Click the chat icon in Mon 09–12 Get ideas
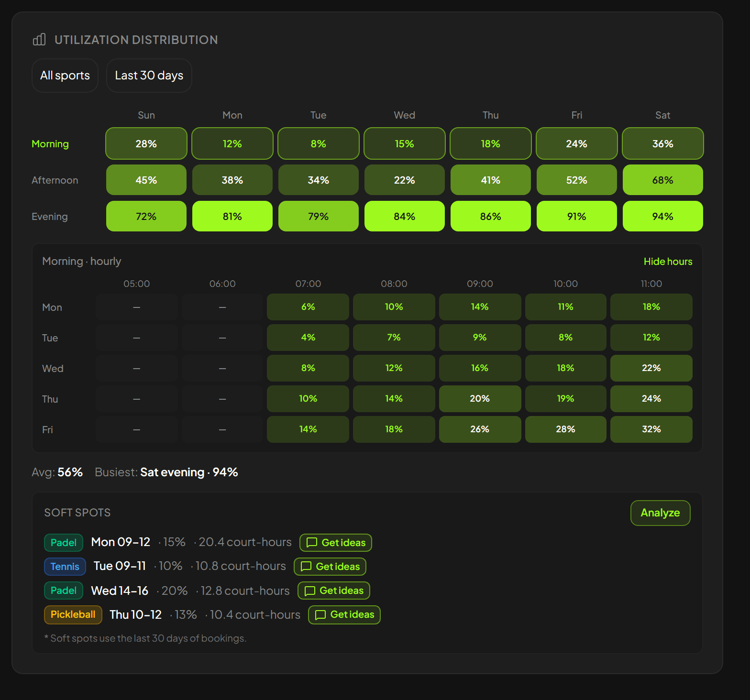Viewport: 750px width, 700px height. click(312, 542)
